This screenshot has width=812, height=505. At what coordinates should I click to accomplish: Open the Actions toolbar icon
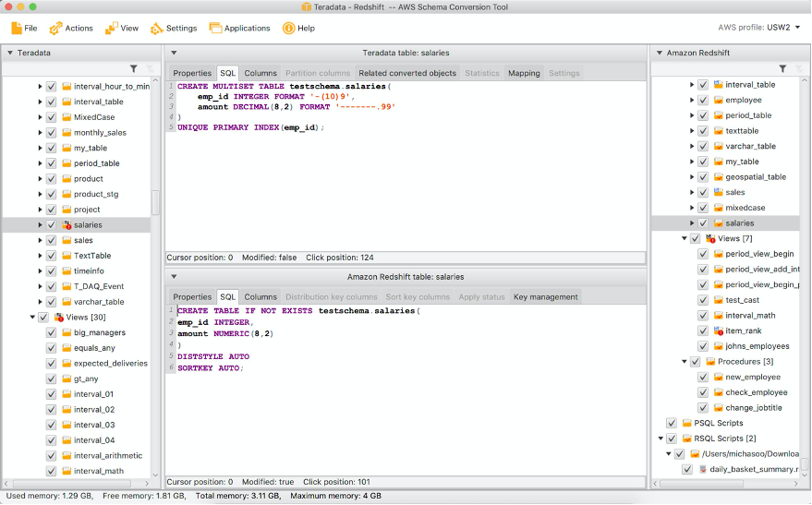coord(56,28)
